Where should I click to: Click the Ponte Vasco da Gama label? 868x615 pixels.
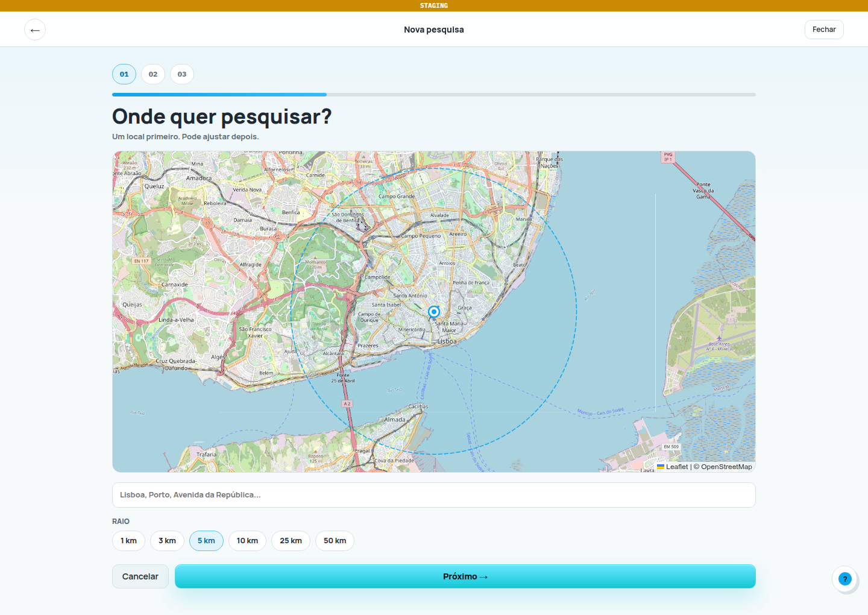tap(703, 191)
